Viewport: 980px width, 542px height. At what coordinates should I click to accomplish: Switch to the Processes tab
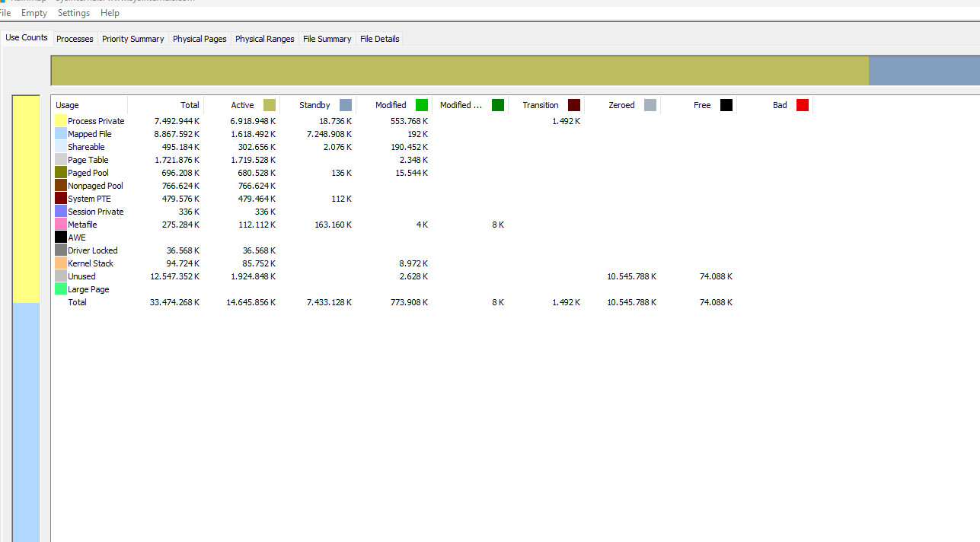pos(75,39)
